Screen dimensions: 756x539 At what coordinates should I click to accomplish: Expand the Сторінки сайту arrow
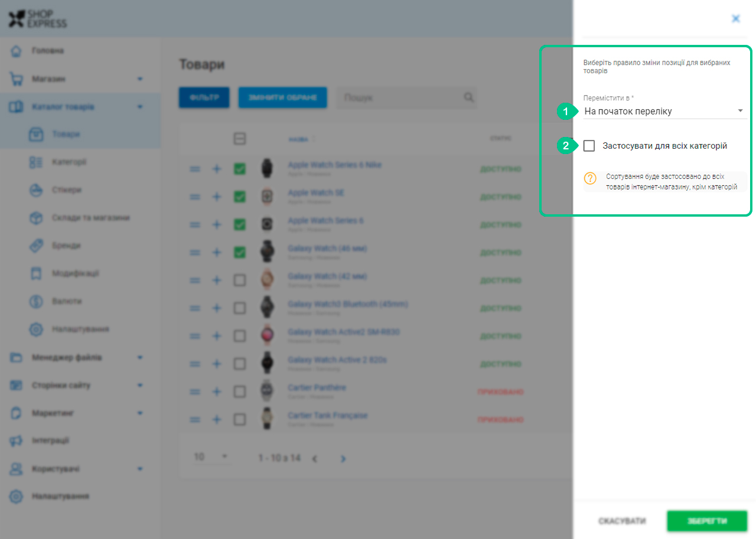[140, 385]
